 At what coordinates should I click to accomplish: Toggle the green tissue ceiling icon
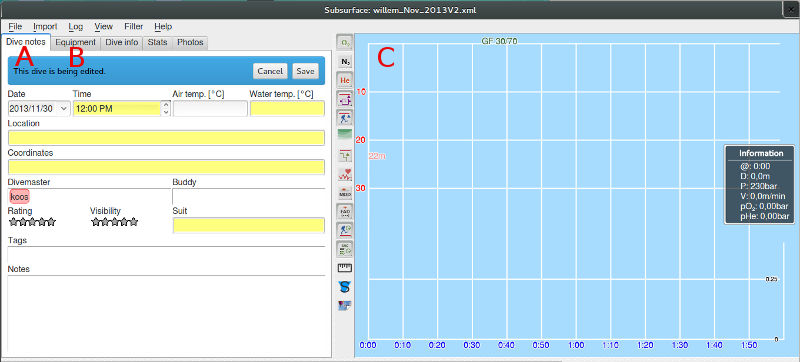345,136
